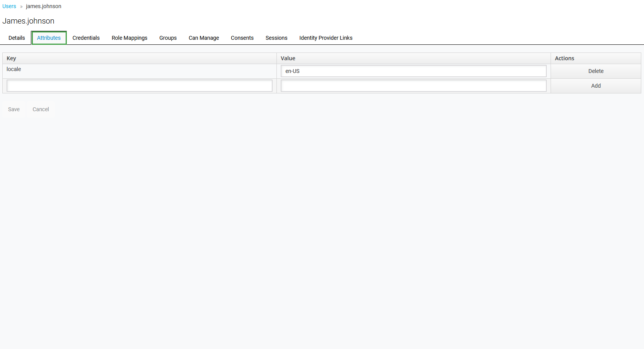Click the Users breadcrumb link
The image size is (644, 349).
pos(9,6)
